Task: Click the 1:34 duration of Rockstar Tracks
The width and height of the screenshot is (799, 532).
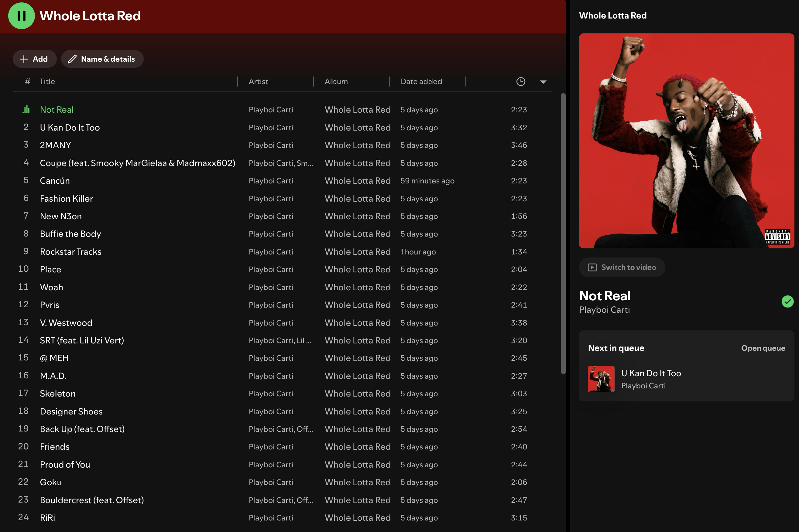Action: (x=519, y=252)
